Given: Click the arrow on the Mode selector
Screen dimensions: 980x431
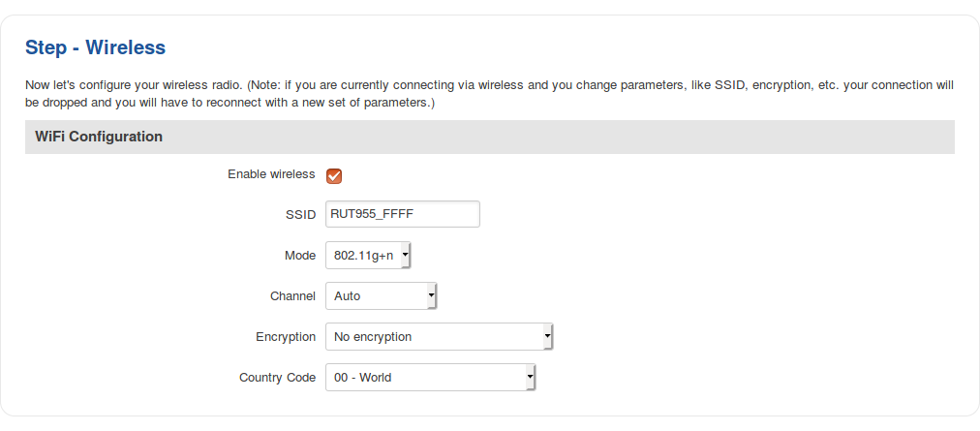Looking at the screenshot, I should coord(405,256).
